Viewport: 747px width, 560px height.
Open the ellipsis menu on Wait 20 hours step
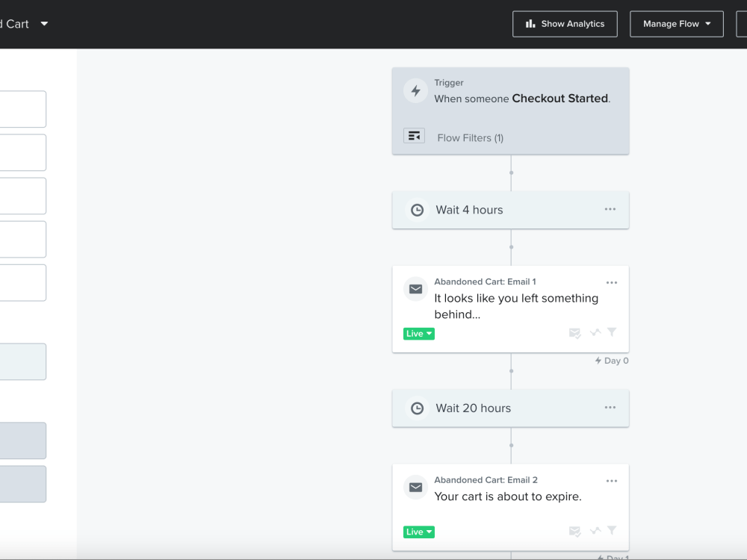[610, 408]
